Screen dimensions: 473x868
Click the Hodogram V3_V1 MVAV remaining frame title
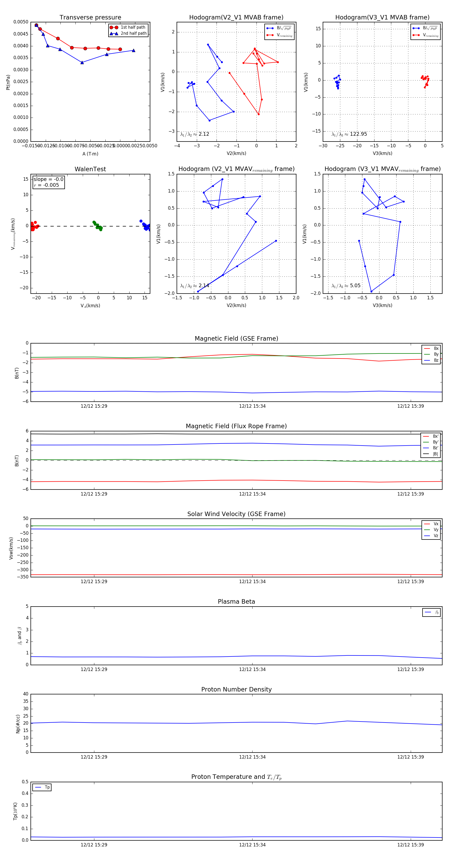tap(382, 169)
